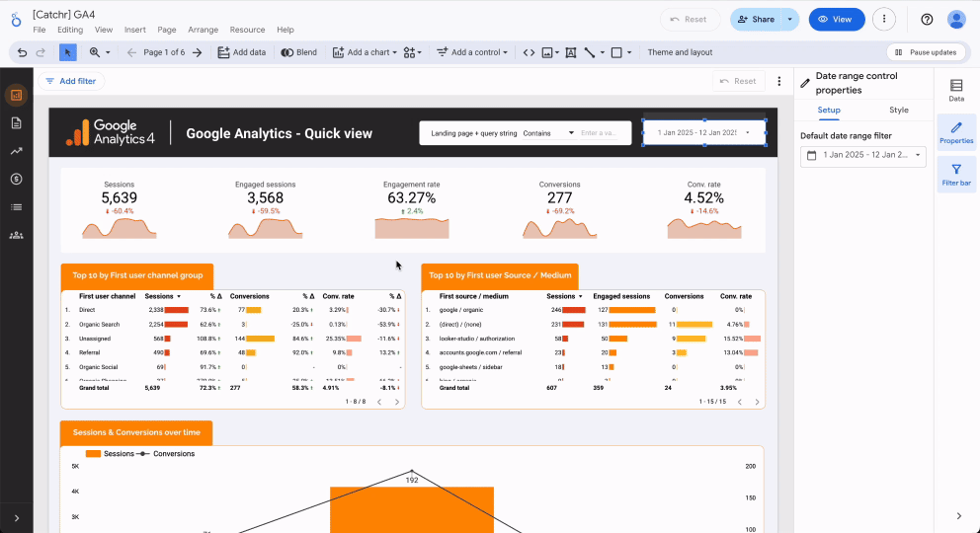
Task: Open the Editing menu
Action: tap(70, 30)
